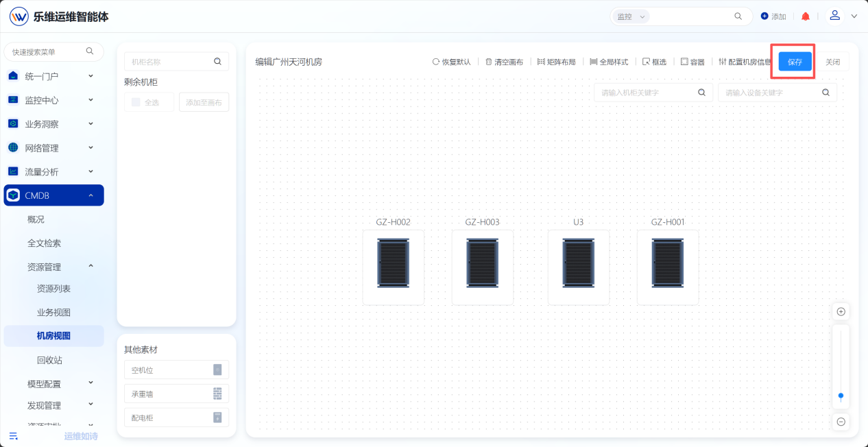Click the device keyword search magnifier

click(x=825, y=93)
